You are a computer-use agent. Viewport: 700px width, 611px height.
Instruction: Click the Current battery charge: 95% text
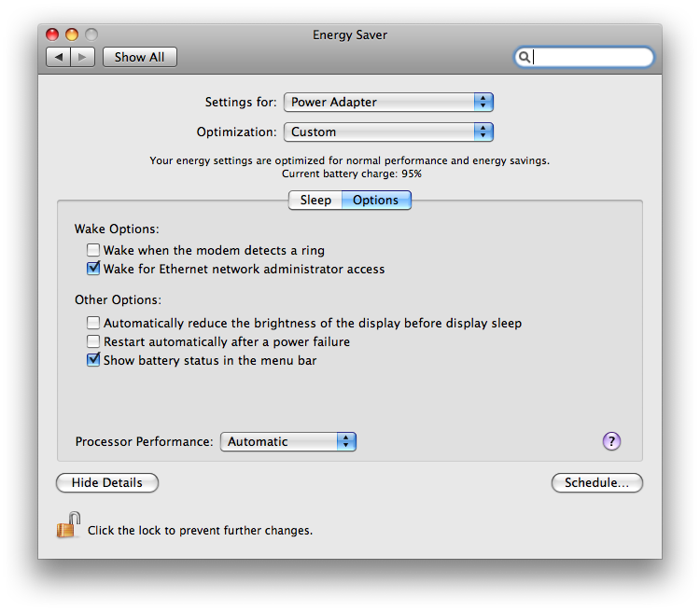[351, 174]
